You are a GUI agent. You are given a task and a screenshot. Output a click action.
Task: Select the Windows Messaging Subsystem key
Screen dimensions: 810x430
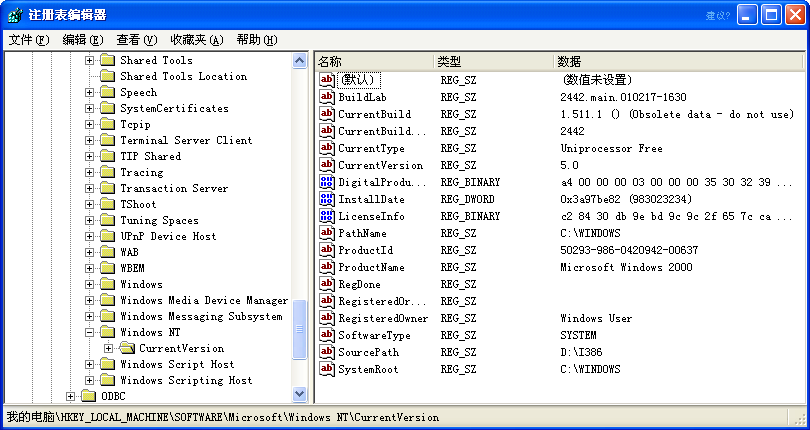point(201,316)
